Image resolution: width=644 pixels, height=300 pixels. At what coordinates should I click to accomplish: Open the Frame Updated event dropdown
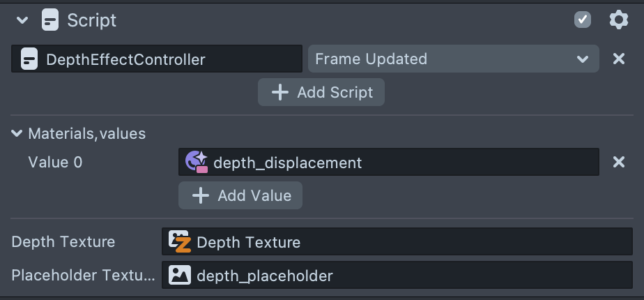coord(453,59)
